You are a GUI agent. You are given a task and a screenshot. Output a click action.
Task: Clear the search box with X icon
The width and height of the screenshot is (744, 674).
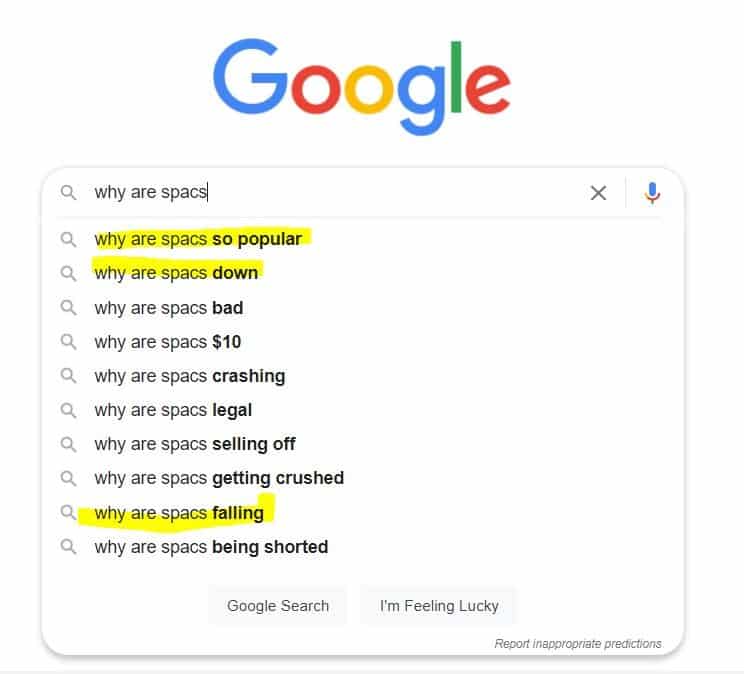598,193
